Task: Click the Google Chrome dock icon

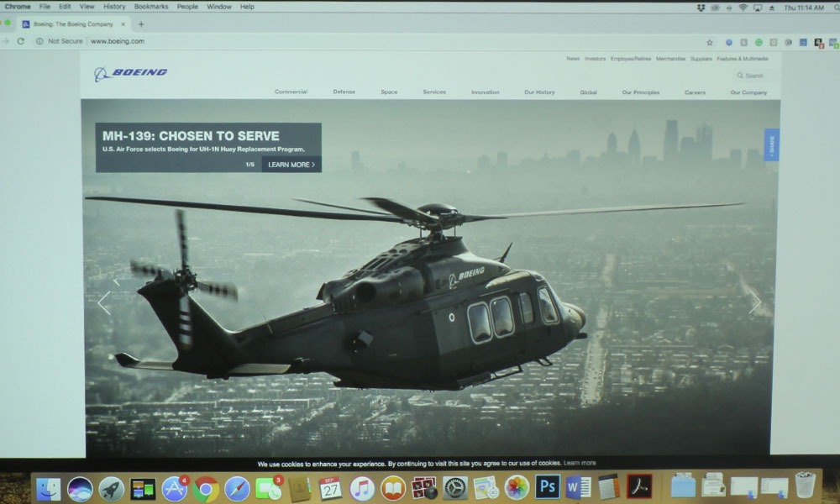Action: pyautogui.click(x=206, y=489)
